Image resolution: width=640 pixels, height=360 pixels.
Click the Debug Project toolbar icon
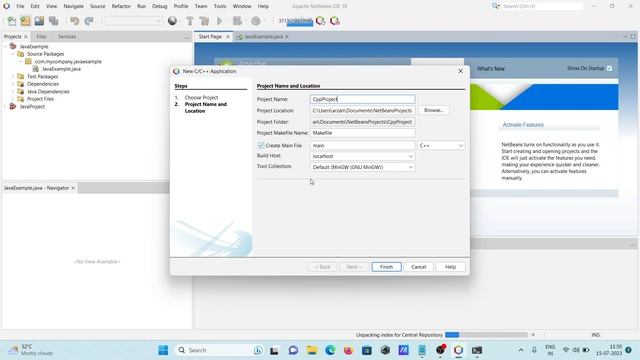click(x=237, y=21)
